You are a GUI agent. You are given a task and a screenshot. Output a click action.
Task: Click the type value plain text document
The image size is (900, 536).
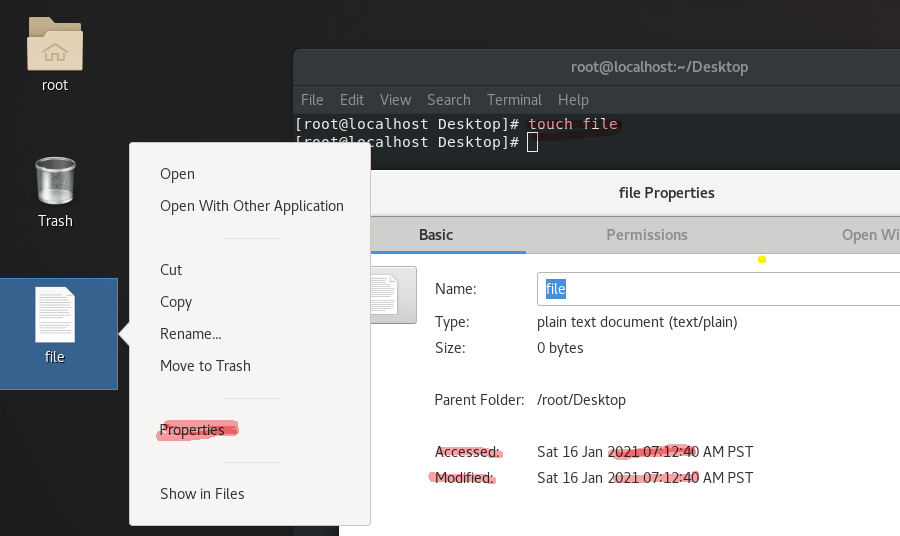[637, 322]
